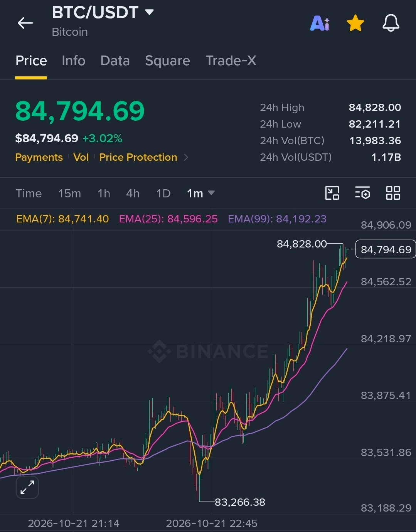Click the 83,266.38 low marker on chart
Image resolution: width=416 pixels, height=532 pixels.
click(240, 502)
